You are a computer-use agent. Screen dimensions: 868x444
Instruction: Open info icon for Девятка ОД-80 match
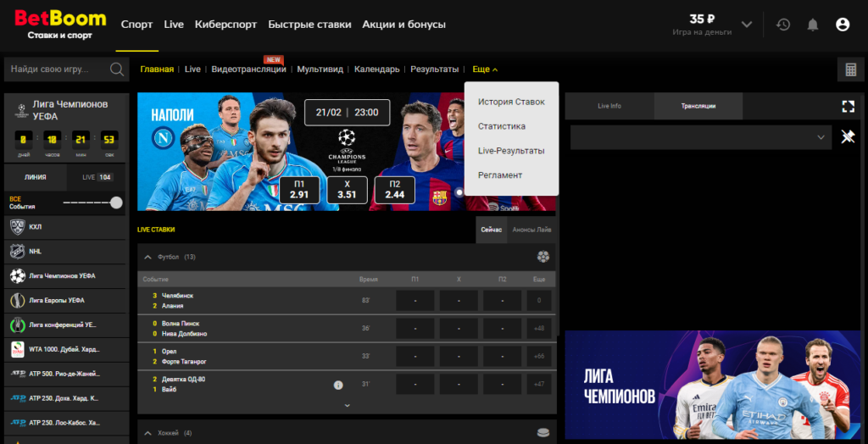point(338,385)
